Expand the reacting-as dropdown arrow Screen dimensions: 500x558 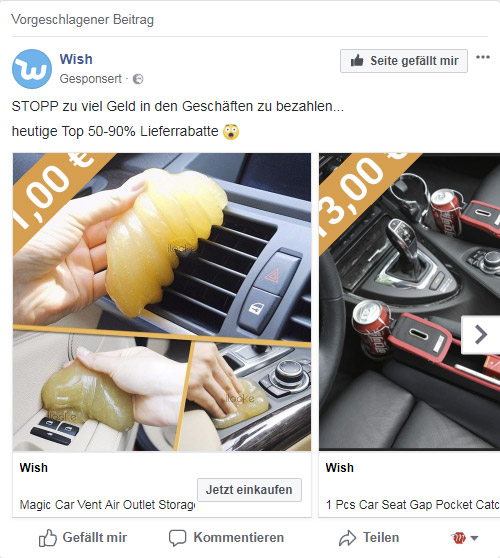(x=474, y=538)
